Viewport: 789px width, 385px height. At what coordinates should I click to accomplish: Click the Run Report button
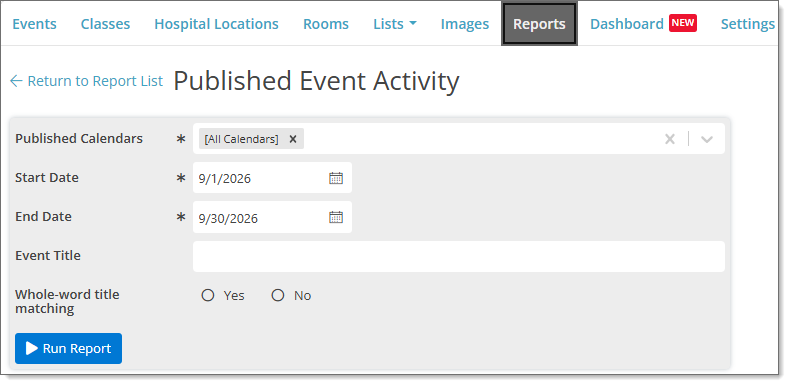(68, 348)
